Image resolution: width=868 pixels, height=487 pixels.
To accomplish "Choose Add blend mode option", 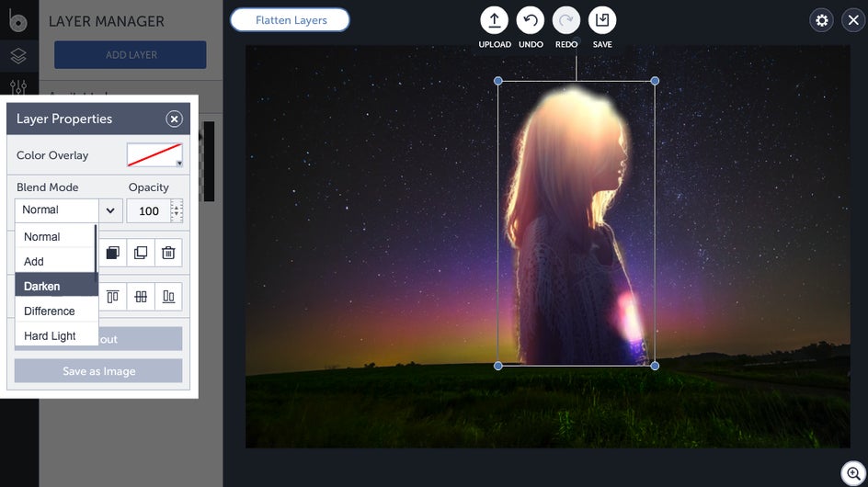I will coord(55,261).
